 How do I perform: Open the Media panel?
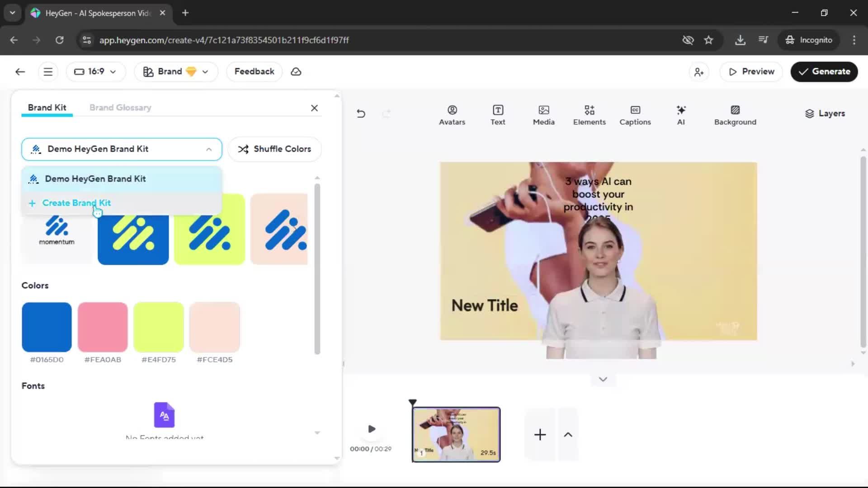pyautogui.click(x=543, y=115)
